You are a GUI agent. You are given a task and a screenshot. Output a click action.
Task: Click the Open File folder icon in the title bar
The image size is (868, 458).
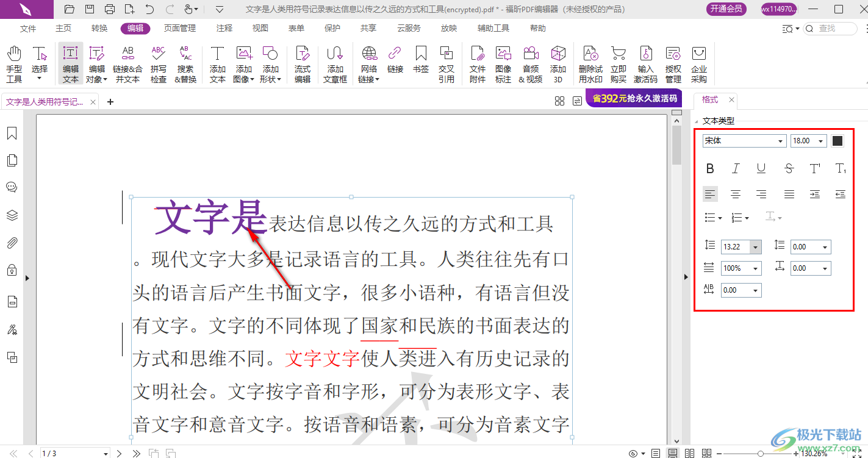click(70, 9)
